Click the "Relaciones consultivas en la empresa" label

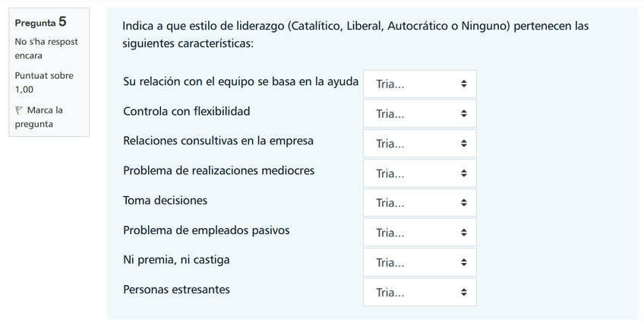[x=218, y=141]
